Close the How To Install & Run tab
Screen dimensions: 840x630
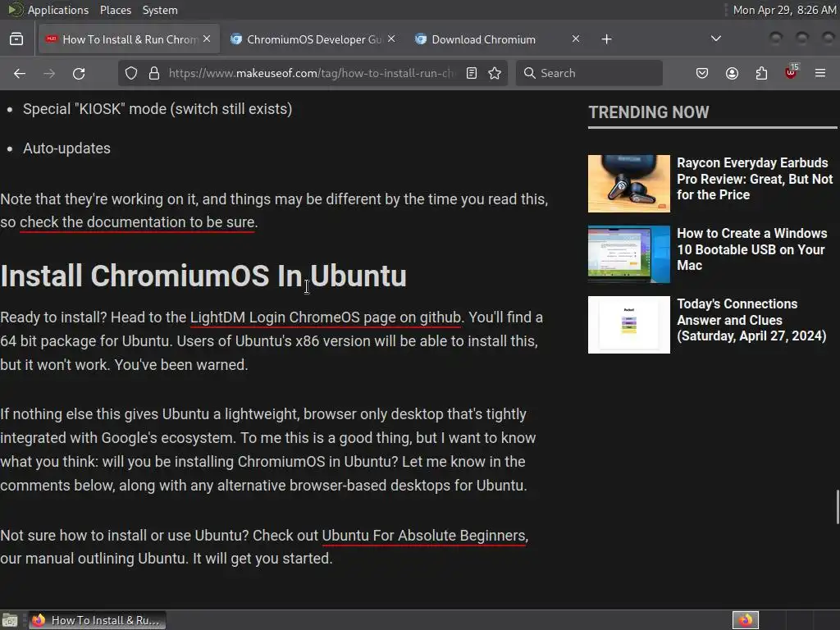point(207,39)
